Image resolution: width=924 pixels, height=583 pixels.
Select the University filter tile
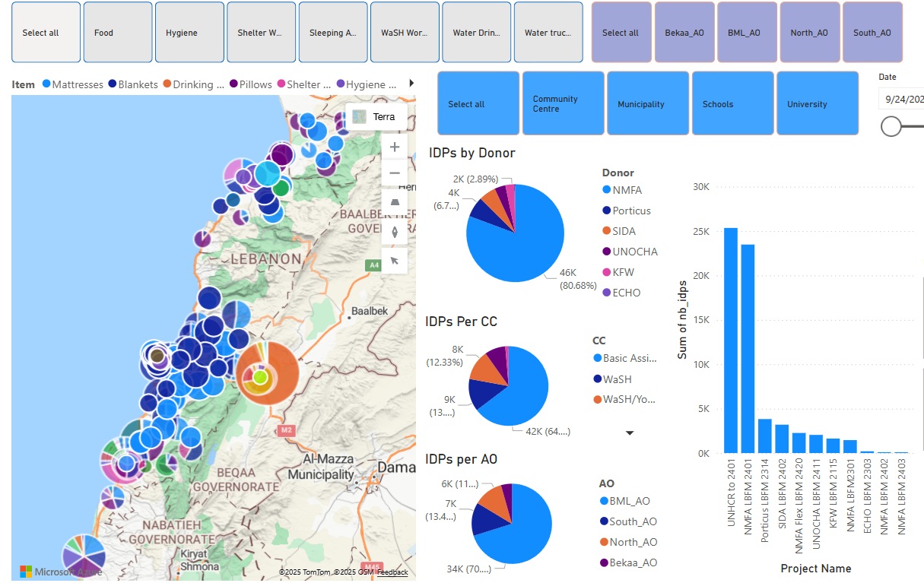click(x=818, y=103)
